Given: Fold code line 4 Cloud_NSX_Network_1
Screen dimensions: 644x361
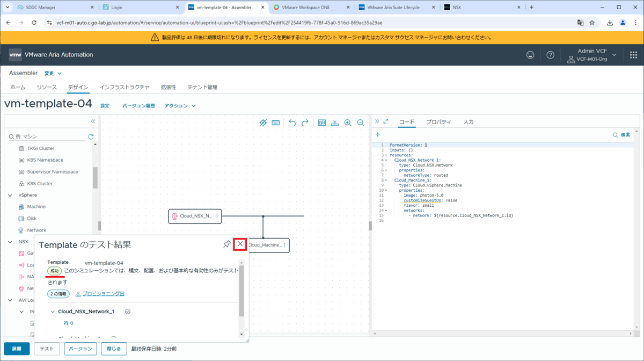Looking at the screenshot, I should pyautogui.click(x=386, y=160).
